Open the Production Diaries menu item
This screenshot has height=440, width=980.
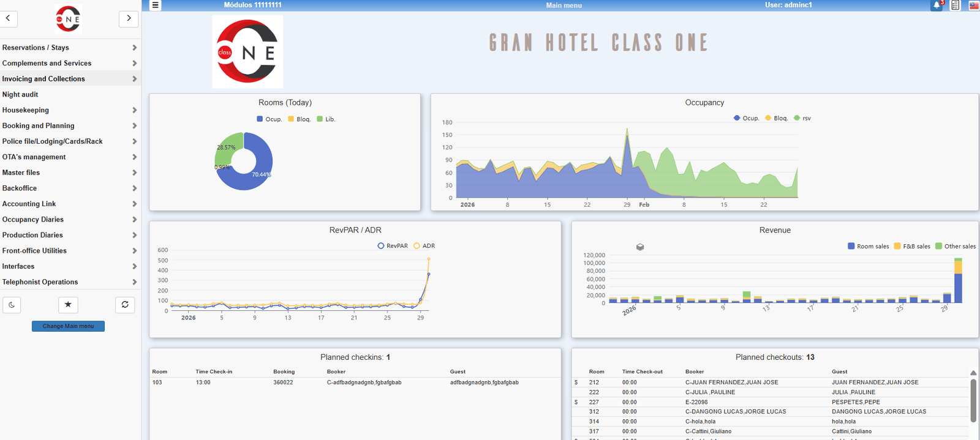[x=70, y=235]
